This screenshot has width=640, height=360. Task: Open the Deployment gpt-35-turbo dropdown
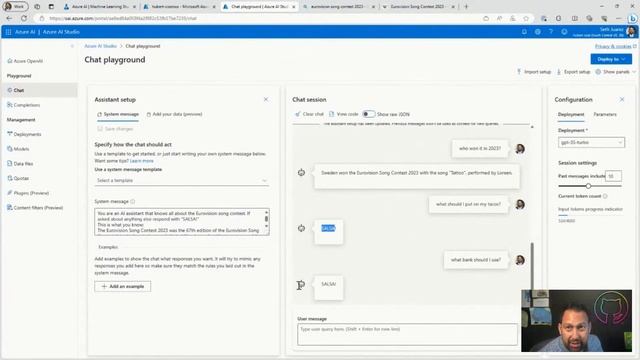(x=591, y=142)
